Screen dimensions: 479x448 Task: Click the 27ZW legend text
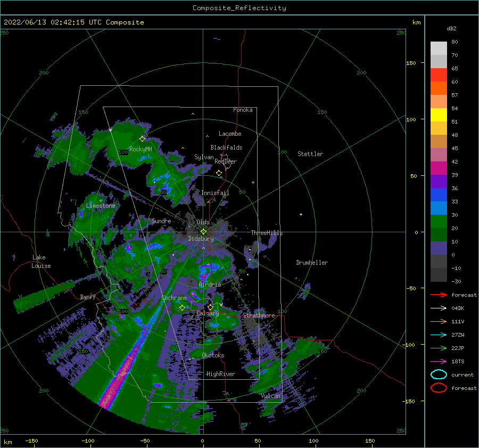coord(458,335)
